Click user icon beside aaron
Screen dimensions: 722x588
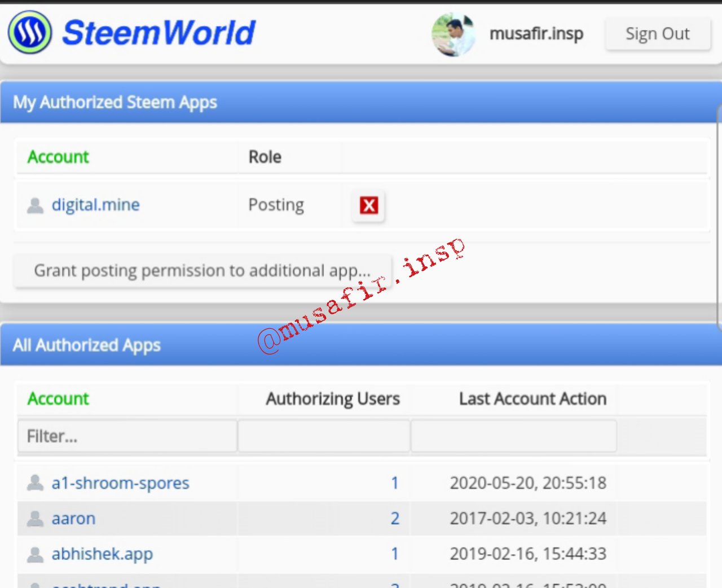[35, 519]
